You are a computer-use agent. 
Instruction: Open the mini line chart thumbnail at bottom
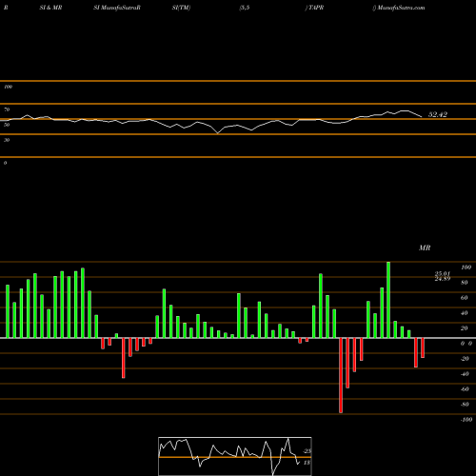[x=235, y=456]
